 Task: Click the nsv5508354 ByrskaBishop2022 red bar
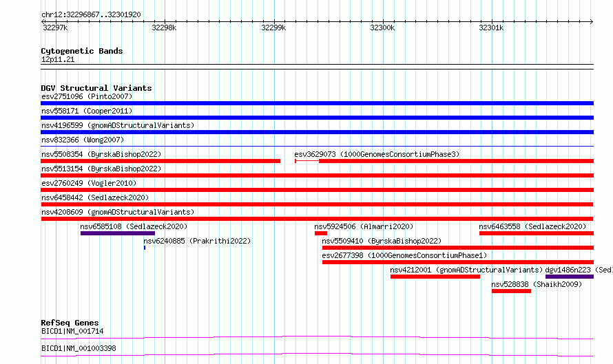click(160, 161)
